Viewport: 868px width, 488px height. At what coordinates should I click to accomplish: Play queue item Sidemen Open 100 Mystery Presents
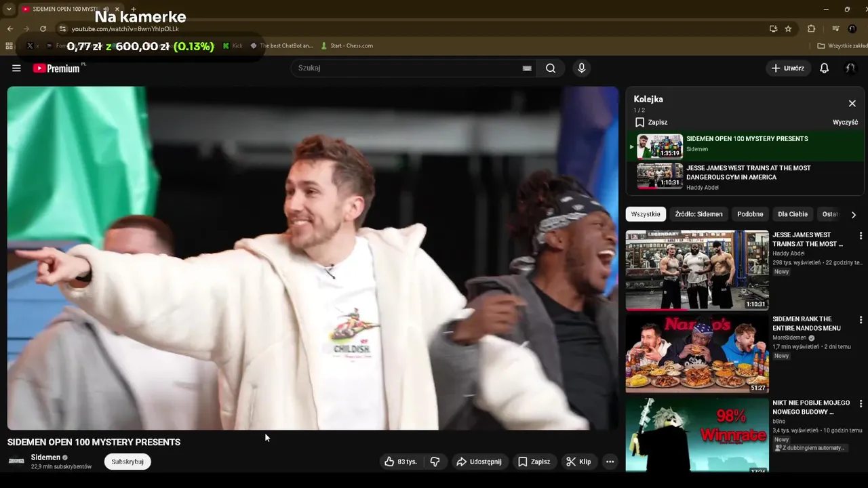click(745, 145)
